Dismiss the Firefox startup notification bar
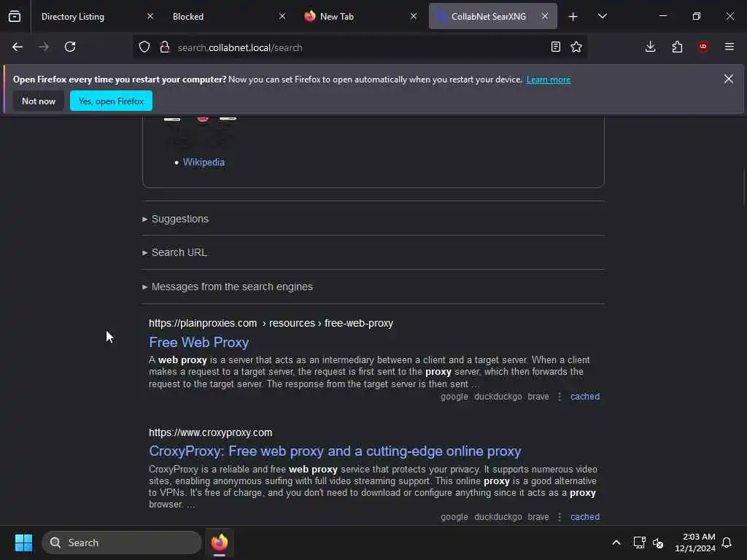 (x=729, y=79)
